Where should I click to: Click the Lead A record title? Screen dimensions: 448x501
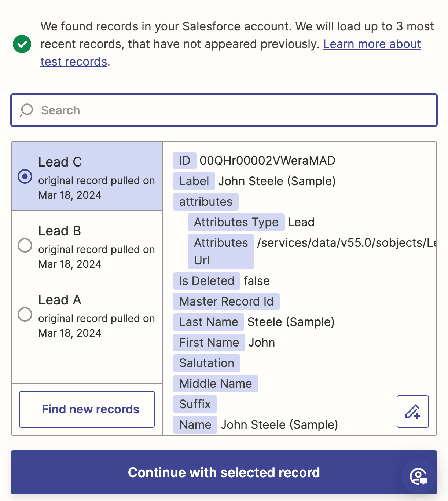(60, 300)
